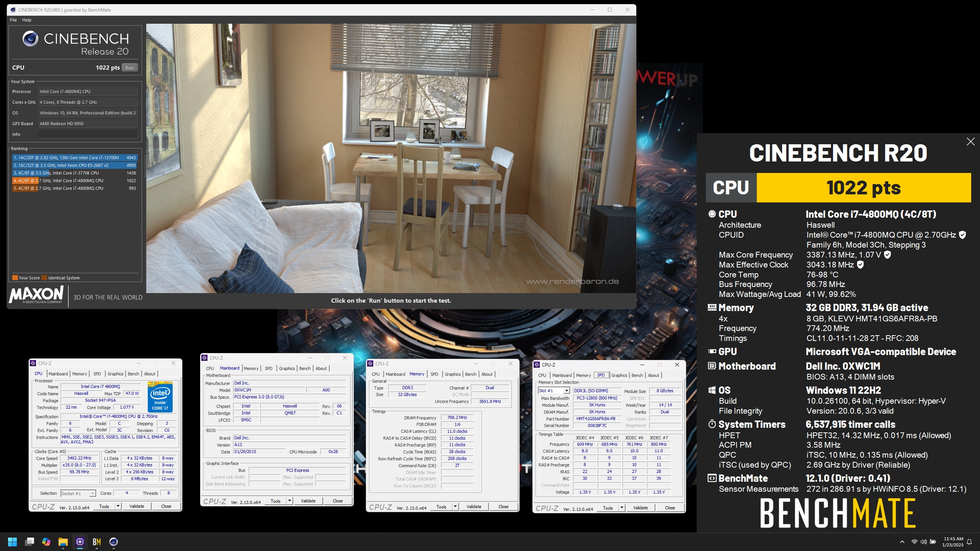980x551 pixels.
Task: Click Close button in Mainboard CPU-Z window
Action: coord(338,501)
